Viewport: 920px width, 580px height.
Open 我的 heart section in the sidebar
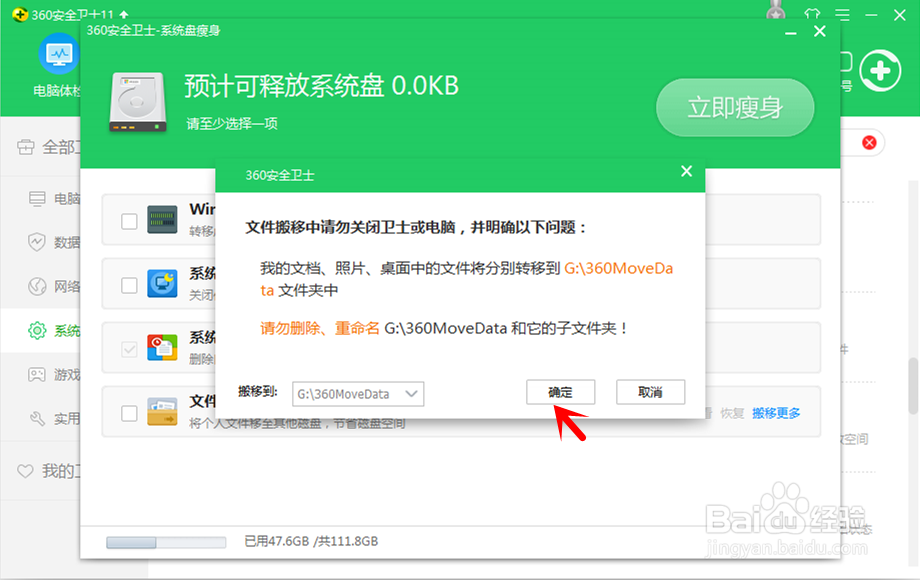click(47, 471)
